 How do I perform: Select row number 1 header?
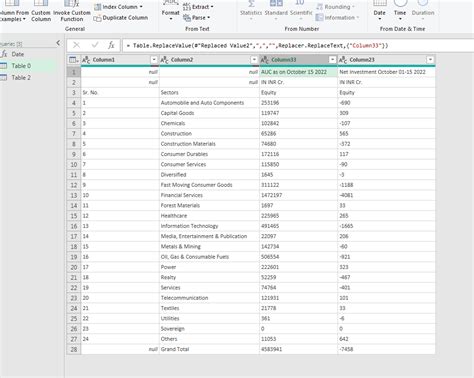74,72
